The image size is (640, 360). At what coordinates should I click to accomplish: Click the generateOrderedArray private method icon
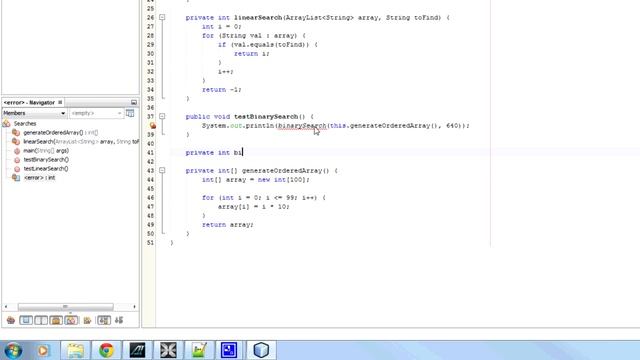coord(16,133)
